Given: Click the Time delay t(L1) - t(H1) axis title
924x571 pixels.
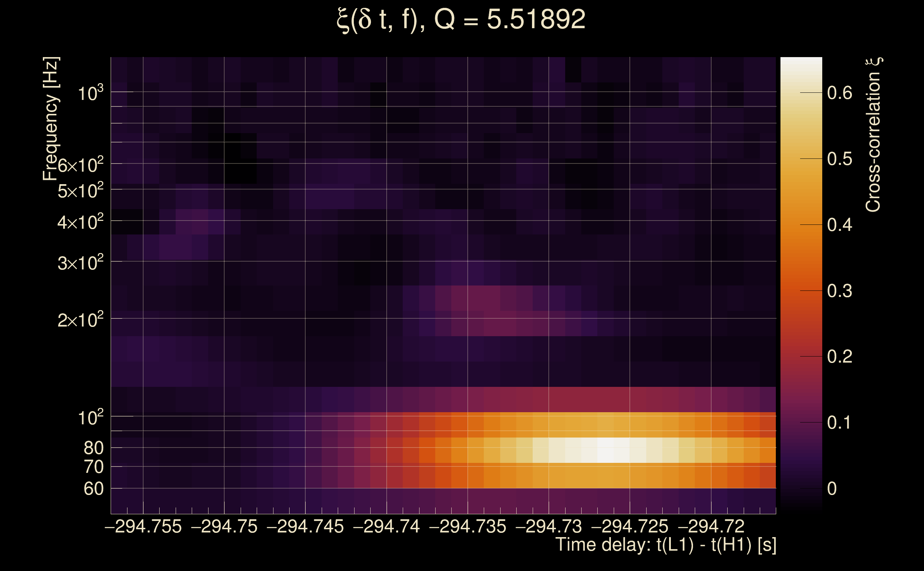Looking at the screenshot, I should [666, 545].
